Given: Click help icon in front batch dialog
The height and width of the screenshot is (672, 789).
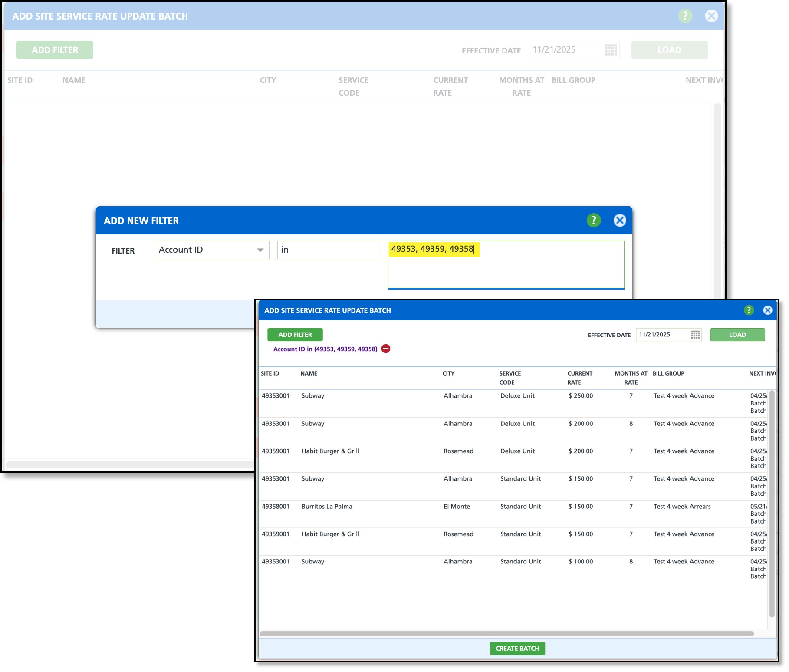Looking at the screenshot, I should (749, 310).
